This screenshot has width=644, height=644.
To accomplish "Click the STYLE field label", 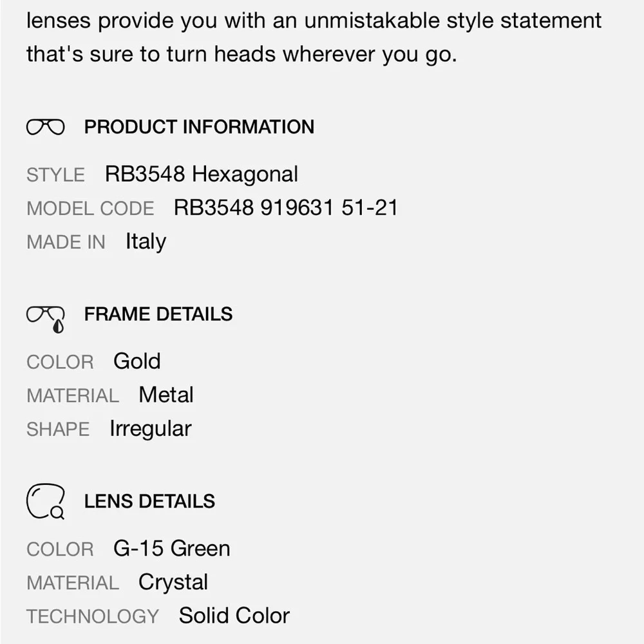I will click(x=55, y=175).
